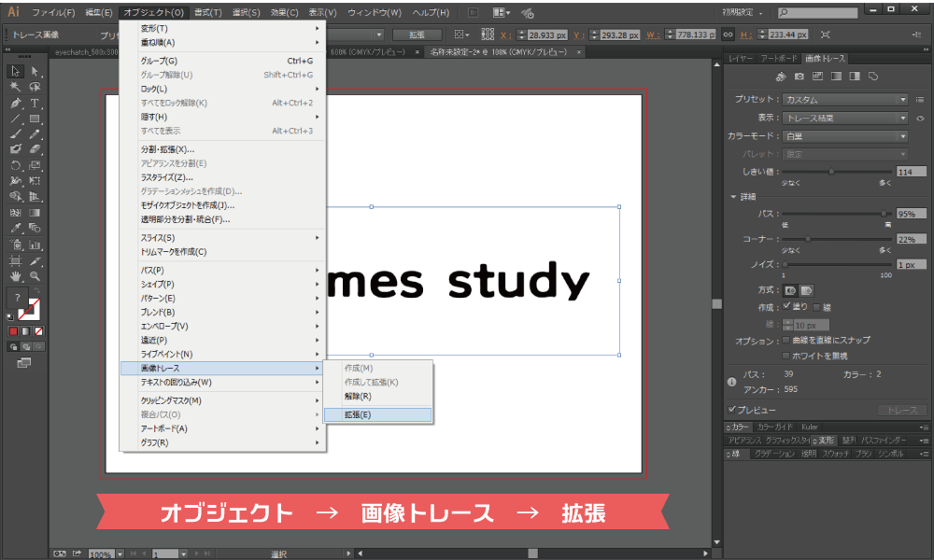This screenshot has height=560, width=934.
Task: Select abutting method button in 方式 row
Action: tap(790, 290)
